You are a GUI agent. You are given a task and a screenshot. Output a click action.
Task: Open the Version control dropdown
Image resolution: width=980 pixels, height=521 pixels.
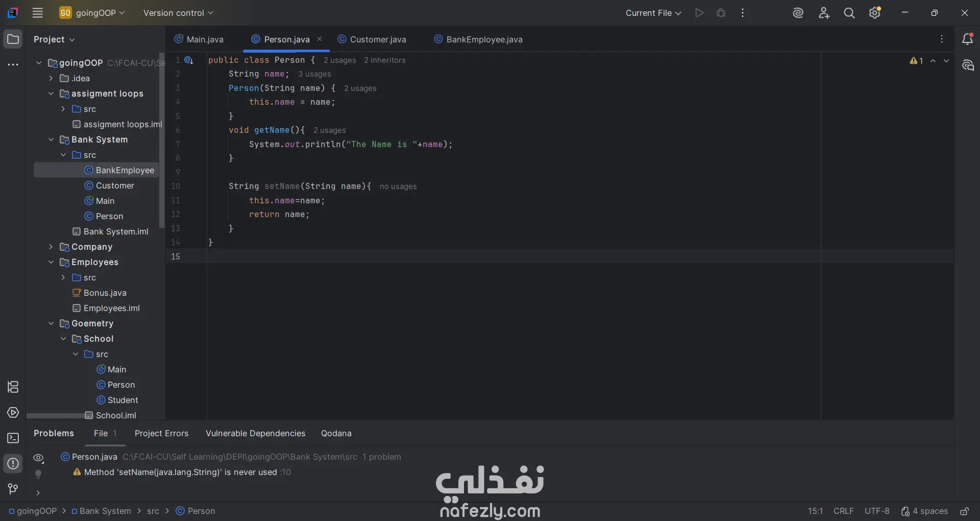pos(178,13)
